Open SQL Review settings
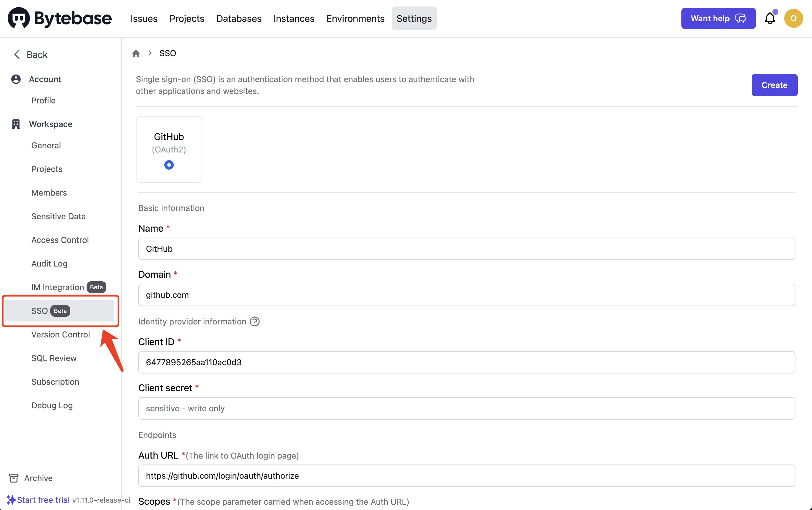This screenshot has width=812, height=510. [53, 358]
